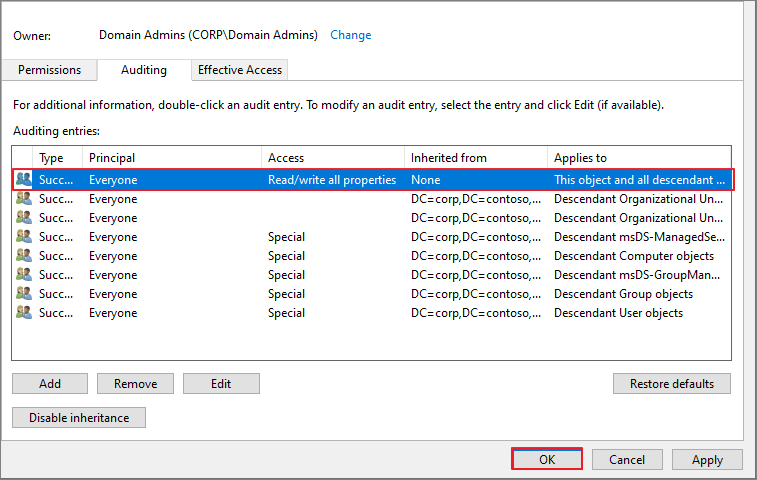Click Special access in Descendant Group objects row

coord(286,294)
